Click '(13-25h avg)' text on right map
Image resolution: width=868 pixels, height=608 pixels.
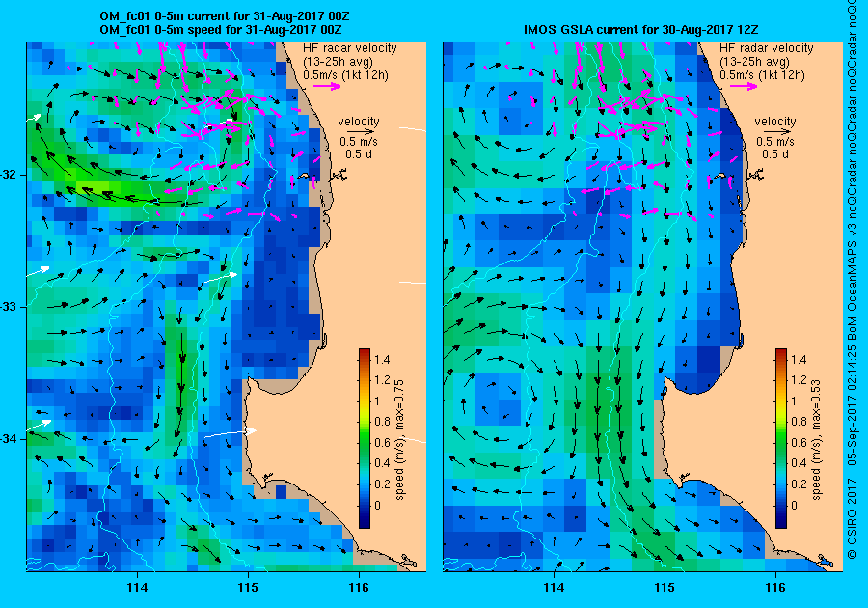[755, 62]
